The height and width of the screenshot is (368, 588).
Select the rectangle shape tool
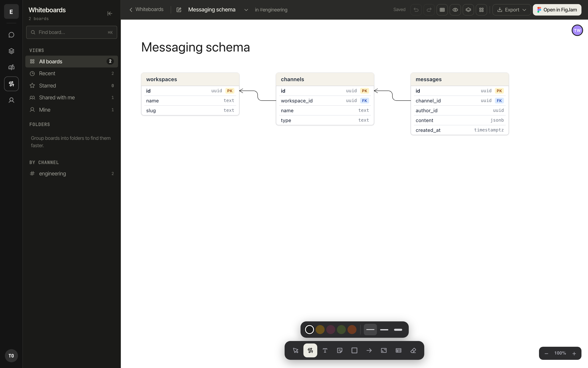pos(354,350)
